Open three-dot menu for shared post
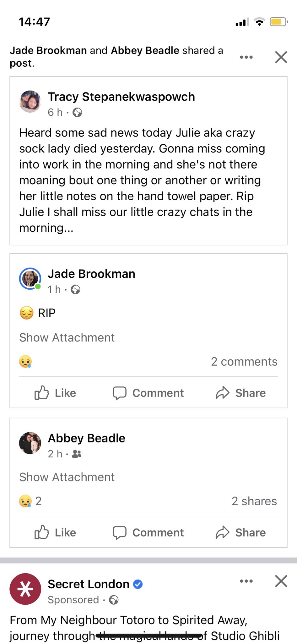 (x=246, y=57)
